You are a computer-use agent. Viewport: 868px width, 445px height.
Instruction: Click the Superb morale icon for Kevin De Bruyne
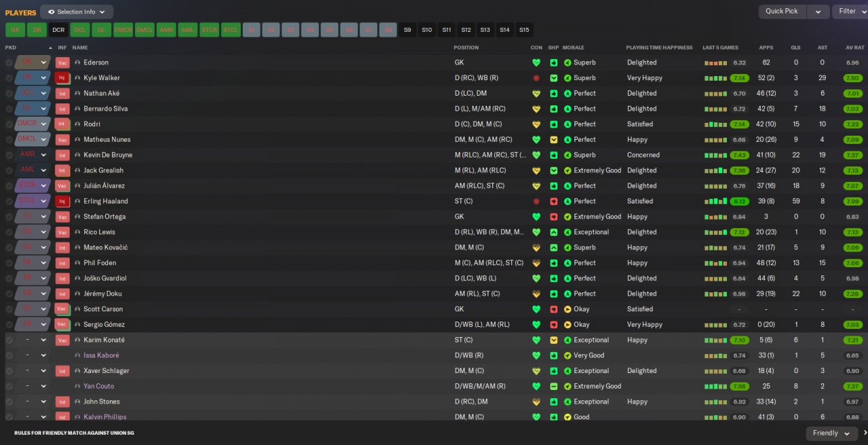(x=568, y=155)
